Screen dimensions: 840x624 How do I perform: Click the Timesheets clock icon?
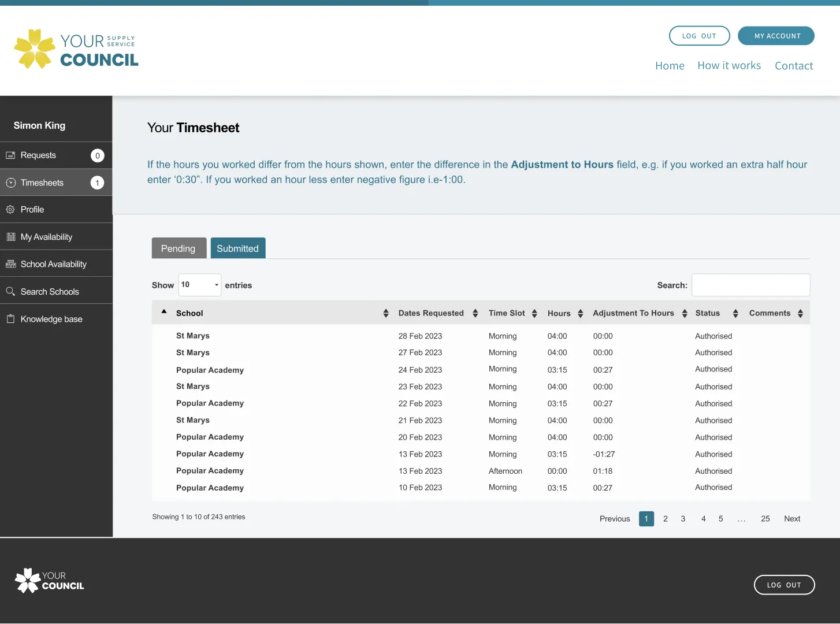[10, 183]
